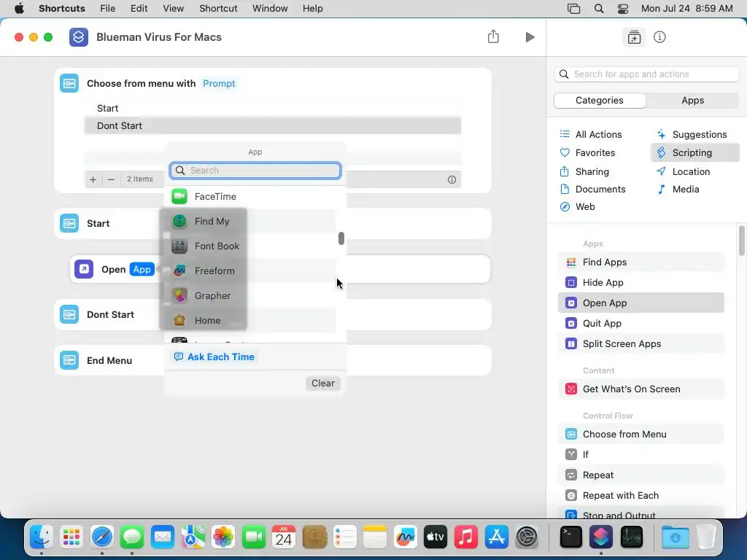Run the shortcut with play button
The height and width of the screenshot is (560, 747).
tap(530, 37)
